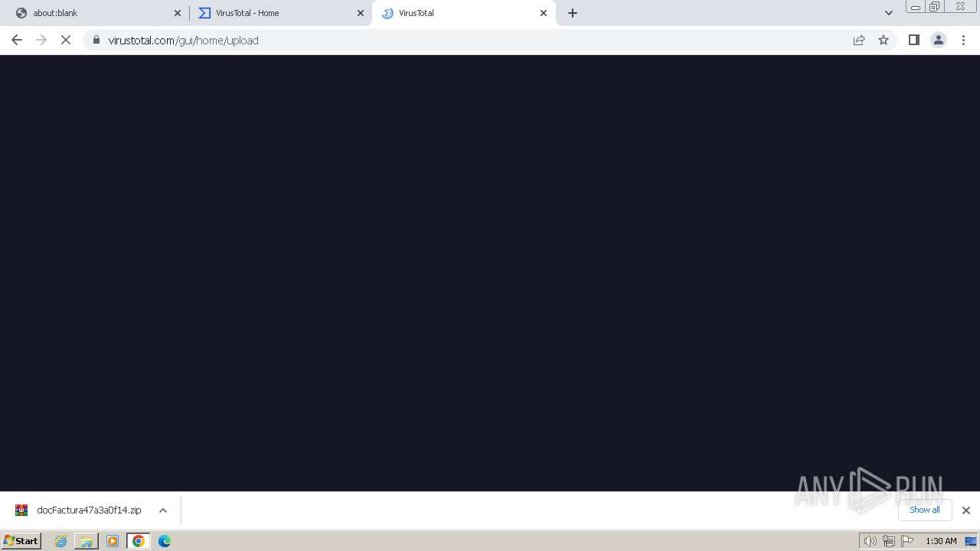
Task: Share this page icon
Action: 859,40
